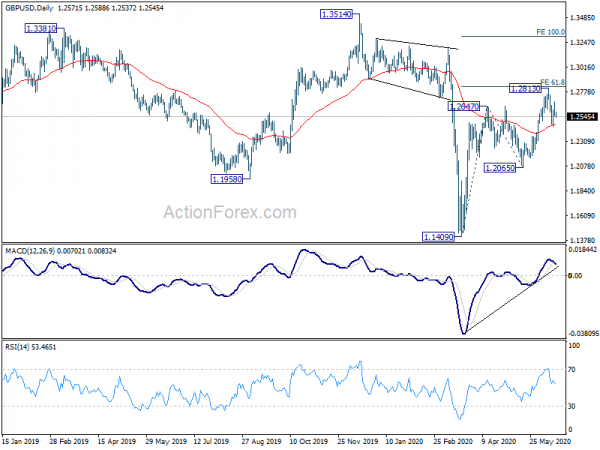Click the FE 100.0 Fibonacci label
The image size is (600, 450).
[550, 32]
